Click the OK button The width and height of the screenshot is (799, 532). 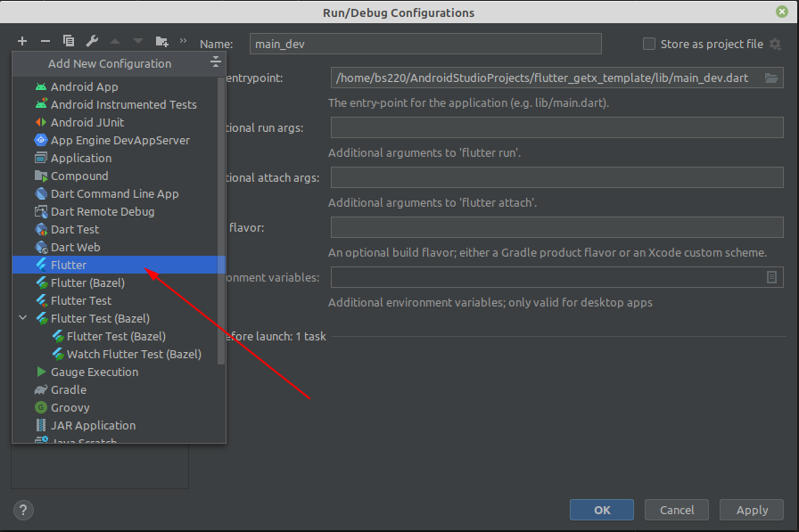(602, 510)
